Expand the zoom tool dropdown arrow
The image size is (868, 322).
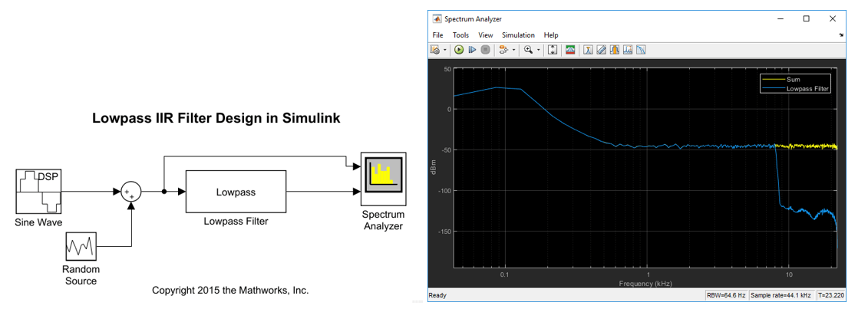point(538,51)
